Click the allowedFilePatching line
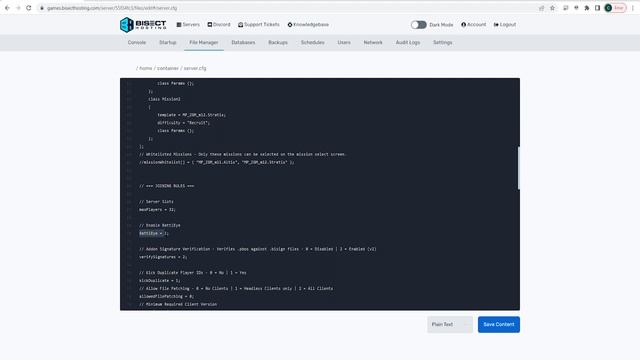The image size is (640, 360). 167,296
